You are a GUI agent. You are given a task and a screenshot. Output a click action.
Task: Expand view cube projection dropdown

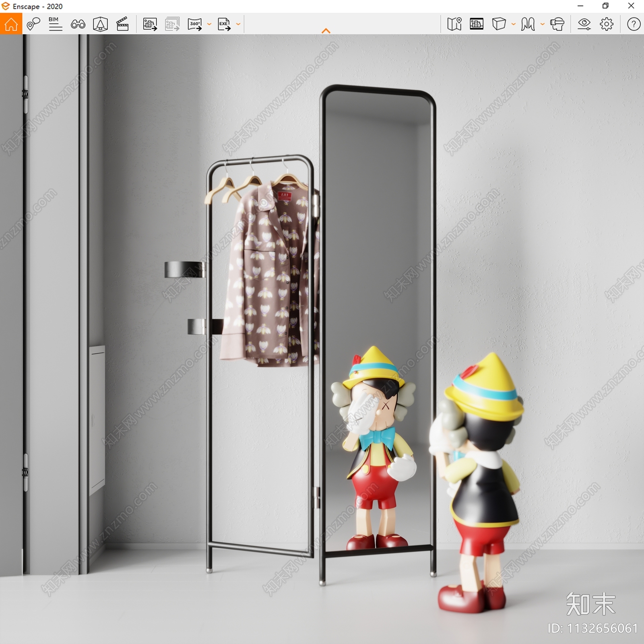(514, 24)
